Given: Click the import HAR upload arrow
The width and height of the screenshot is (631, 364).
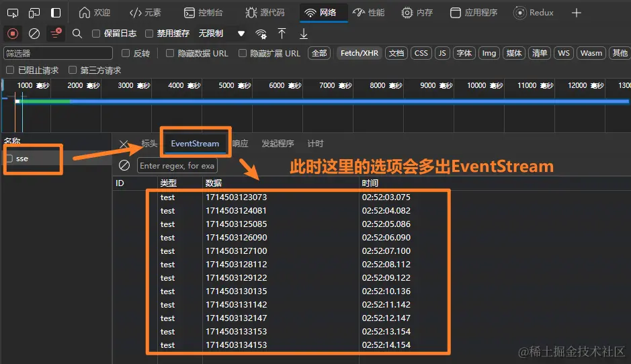Looking at the screenshot, I should [x=282, y=34].
